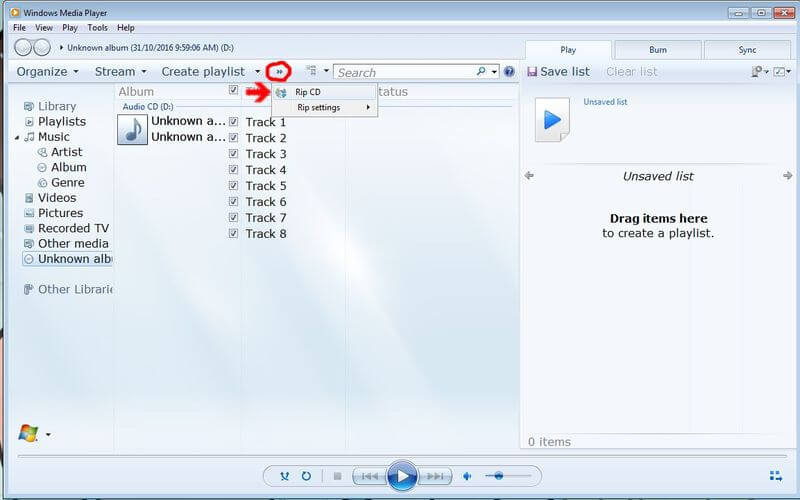Click the Stop button
This screenshot has width=800, height=500.
coord(337,476)
